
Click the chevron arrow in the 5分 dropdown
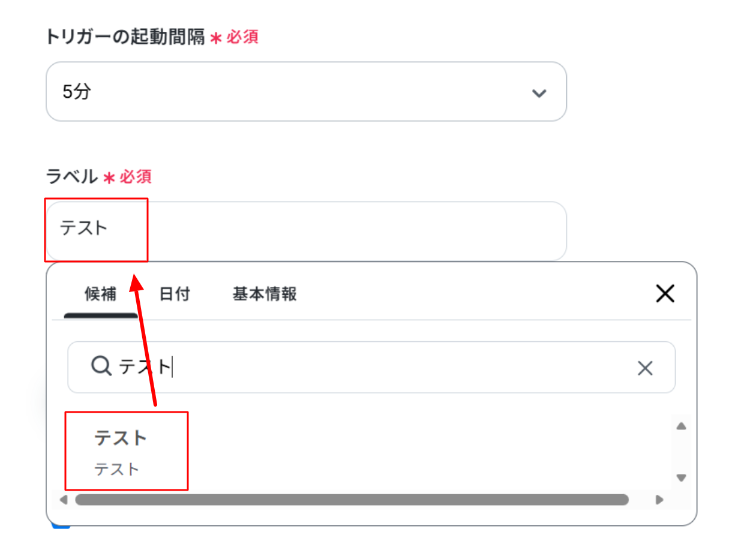click(539, 93)
